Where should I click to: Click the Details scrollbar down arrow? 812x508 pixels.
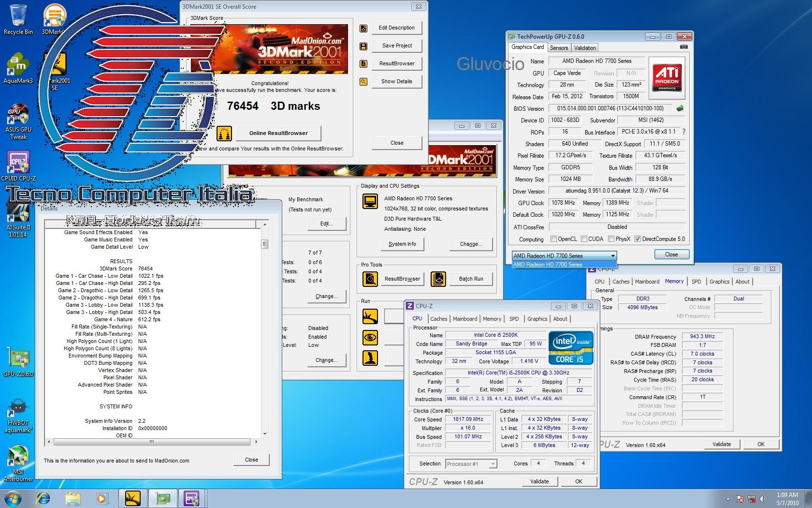click(x=264, y=434)
